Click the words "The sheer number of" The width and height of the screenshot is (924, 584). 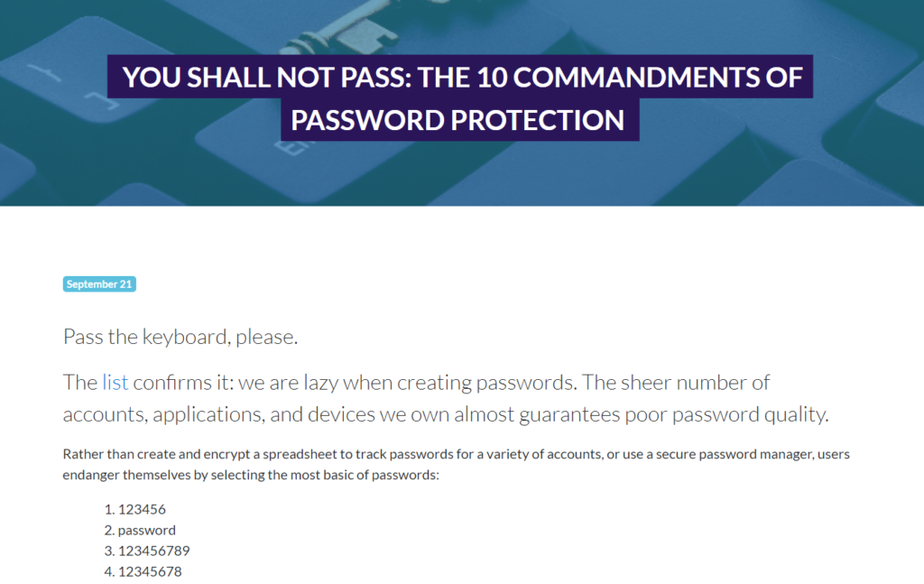pos(677,383)
